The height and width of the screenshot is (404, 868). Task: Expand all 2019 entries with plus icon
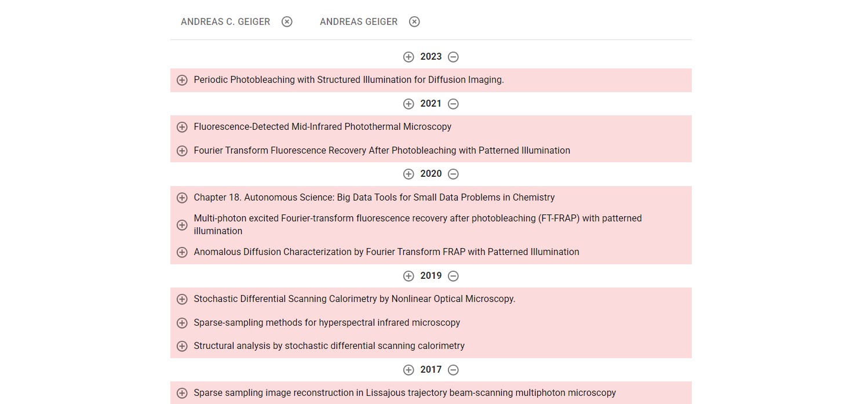click(409, 276)
